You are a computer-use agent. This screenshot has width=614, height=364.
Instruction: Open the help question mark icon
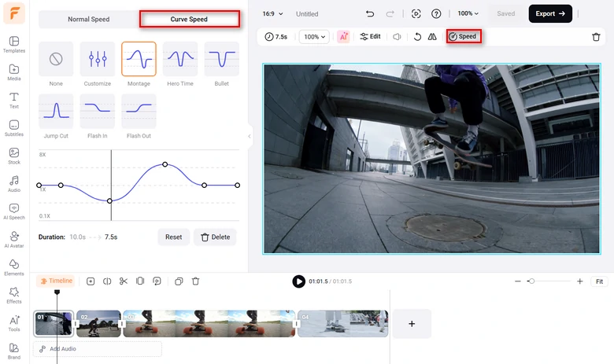[436, 13]
